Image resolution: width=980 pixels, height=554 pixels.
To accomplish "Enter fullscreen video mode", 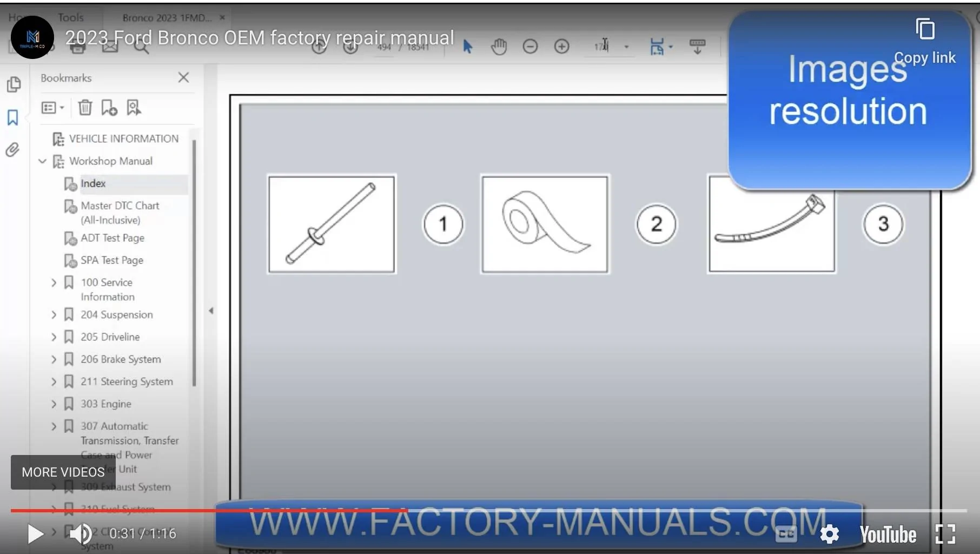I will pyautogui.click(x=945, y=534).
